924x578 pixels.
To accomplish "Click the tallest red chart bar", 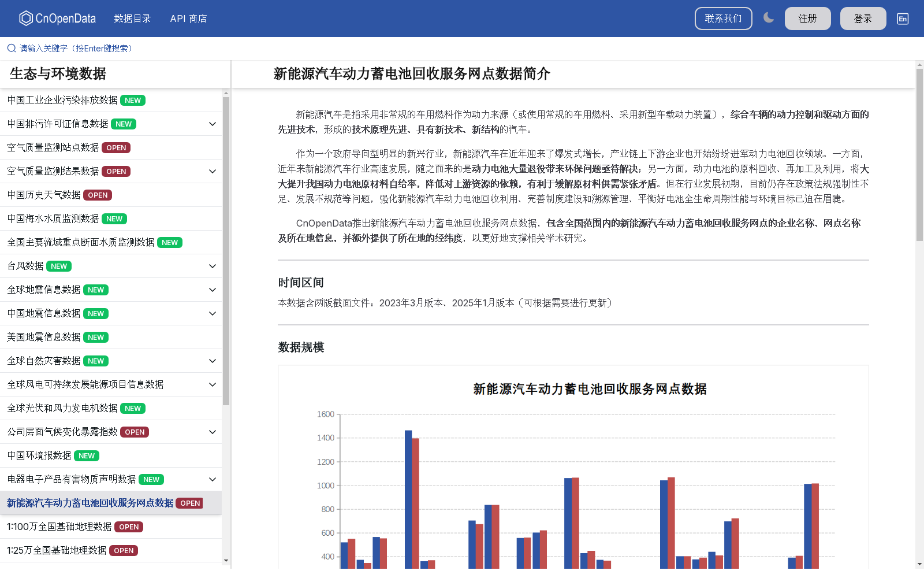I will pyautogui.click(x=415, y=503).
